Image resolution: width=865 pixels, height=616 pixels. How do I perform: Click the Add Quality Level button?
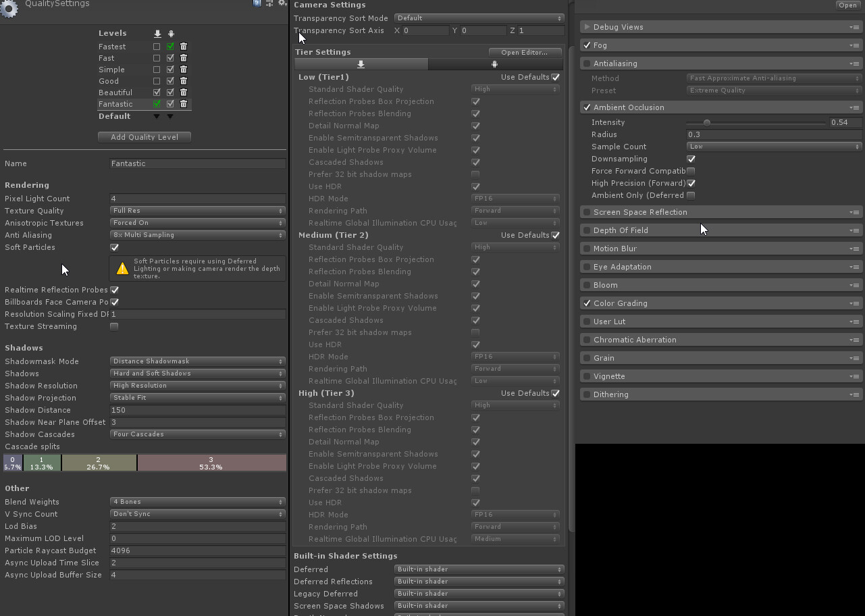coord(144,136)
